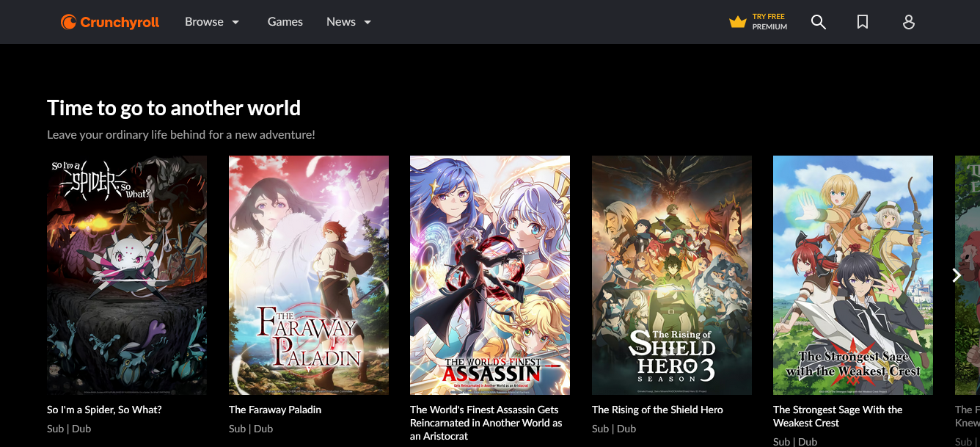Open The Faraway Paladin poster

point(309,275)
